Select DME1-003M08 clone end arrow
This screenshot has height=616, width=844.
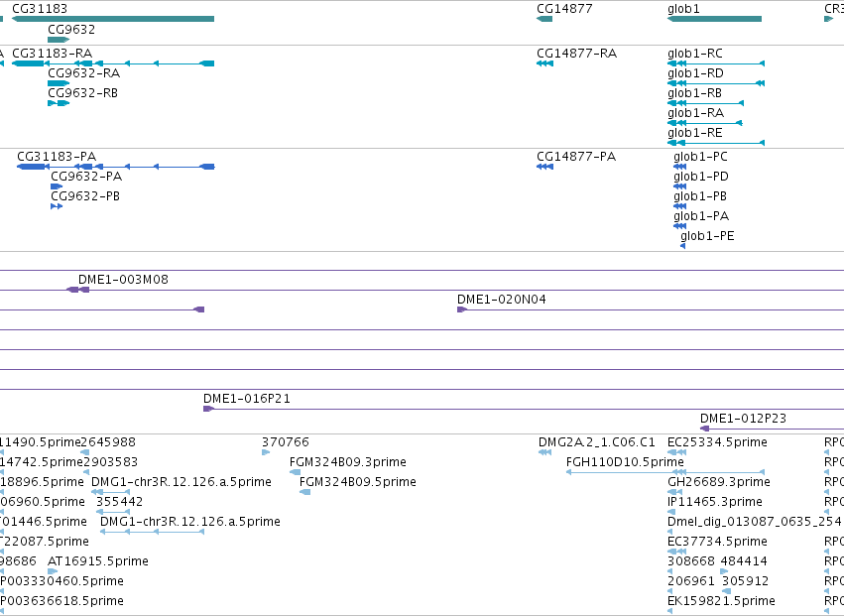click(78, 290)
